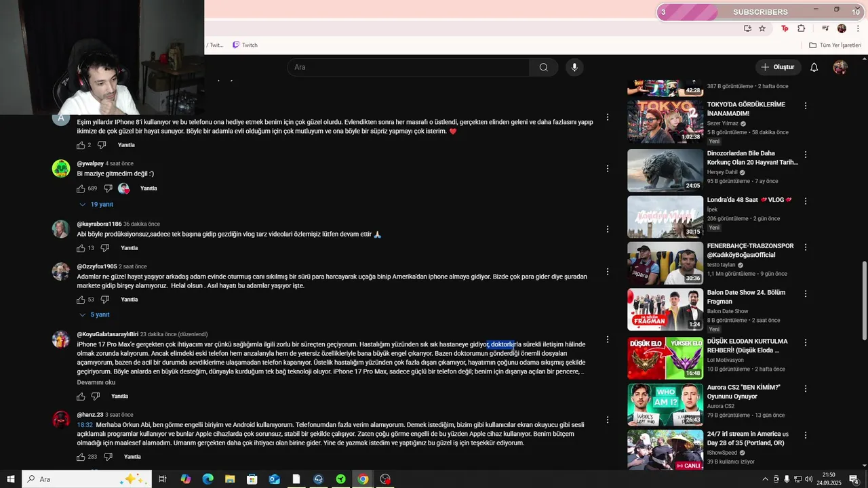Viewport: 868px width, 488px height.
Task: Open options menu for @hanz.23's comment
Action: click(608, 420)
